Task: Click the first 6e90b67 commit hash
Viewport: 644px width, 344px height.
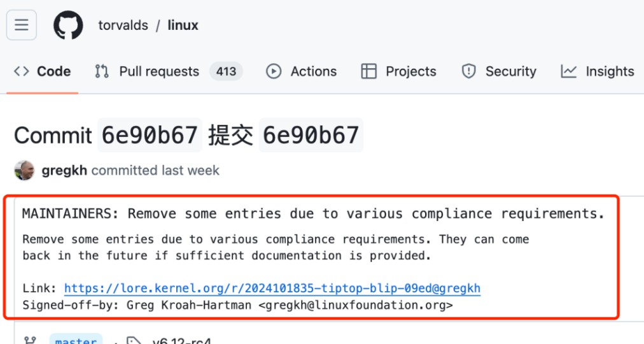Action: 150,136
